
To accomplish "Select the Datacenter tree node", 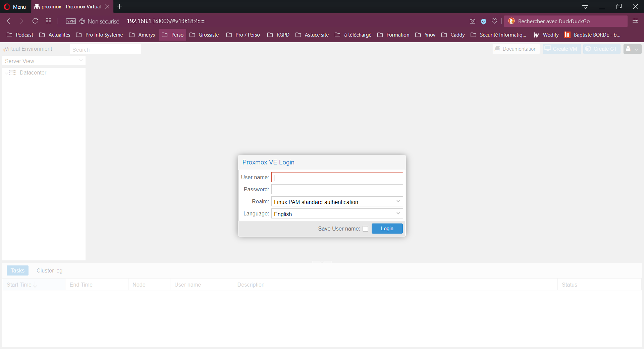I will click(33, 72).
